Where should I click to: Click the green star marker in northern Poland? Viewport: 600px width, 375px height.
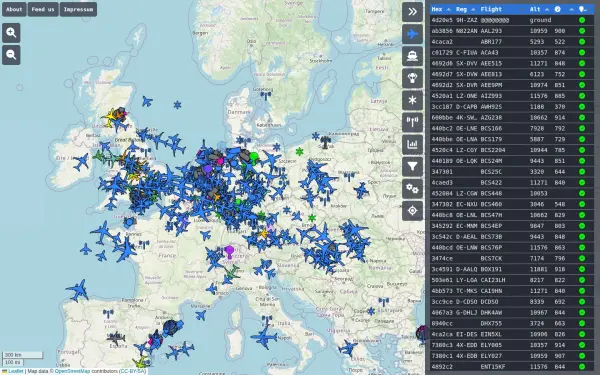point(299,152)
